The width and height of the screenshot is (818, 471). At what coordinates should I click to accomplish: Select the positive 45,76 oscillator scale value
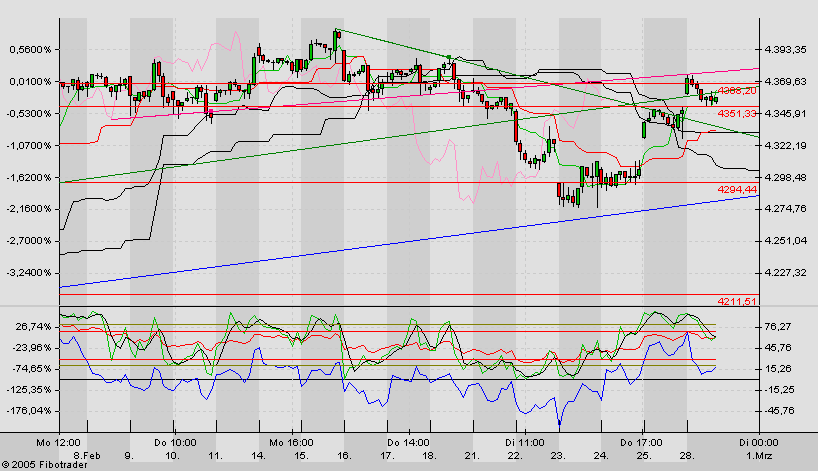tap(777, 348)
